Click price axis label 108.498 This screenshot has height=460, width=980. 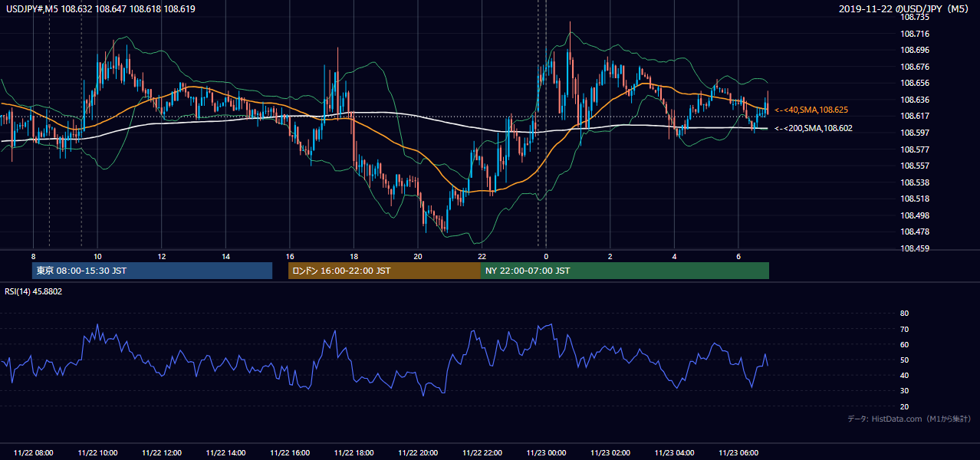pyautogui.click(x=914, y=215)
